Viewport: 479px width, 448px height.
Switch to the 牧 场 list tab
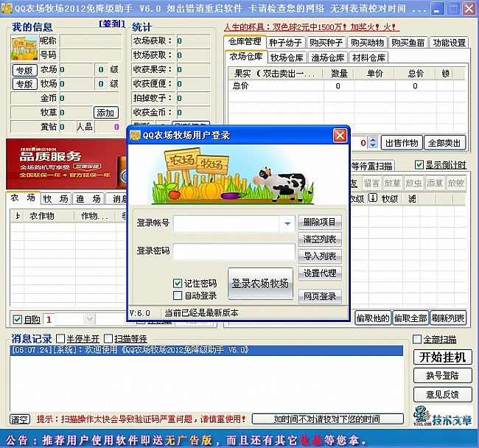(x=55, y=199)
